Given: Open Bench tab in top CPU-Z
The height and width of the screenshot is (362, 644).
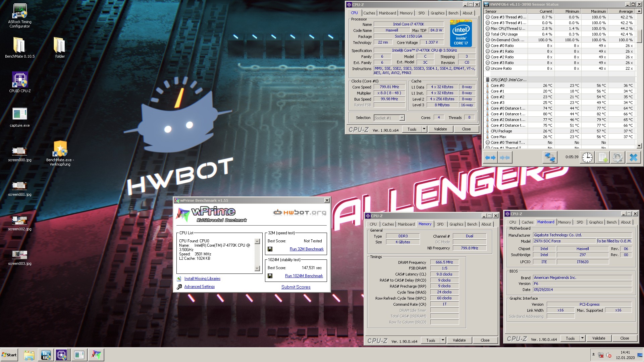Looking at the screenshot, I should (x=453, y=13).
